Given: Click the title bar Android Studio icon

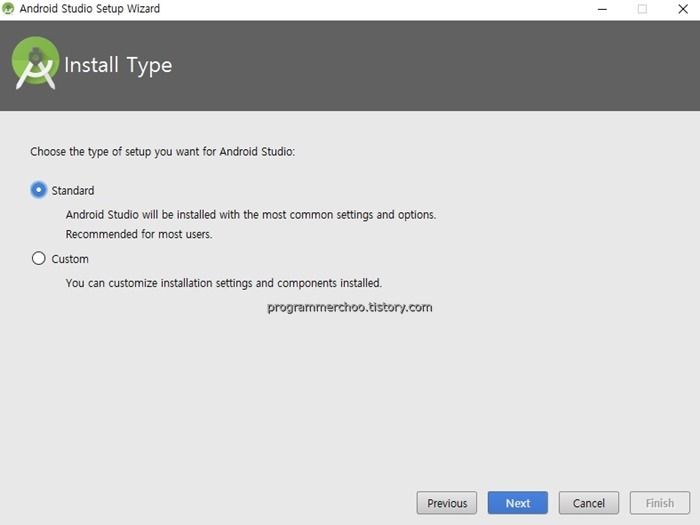Looking at the screenshot, I should pyautogui.click(x=8, y=8).
